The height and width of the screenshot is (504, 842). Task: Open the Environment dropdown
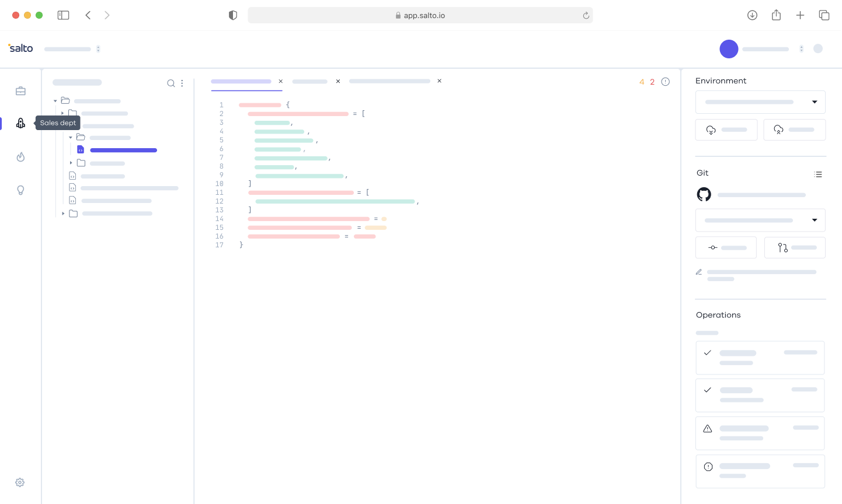(x=760, y=102)
